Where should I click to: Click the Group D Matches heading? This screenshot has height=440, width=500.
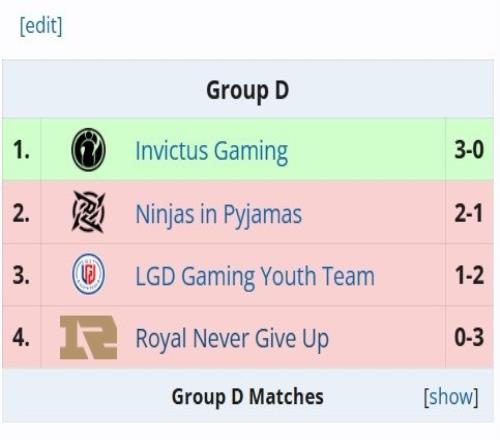[x=247, y=397]
